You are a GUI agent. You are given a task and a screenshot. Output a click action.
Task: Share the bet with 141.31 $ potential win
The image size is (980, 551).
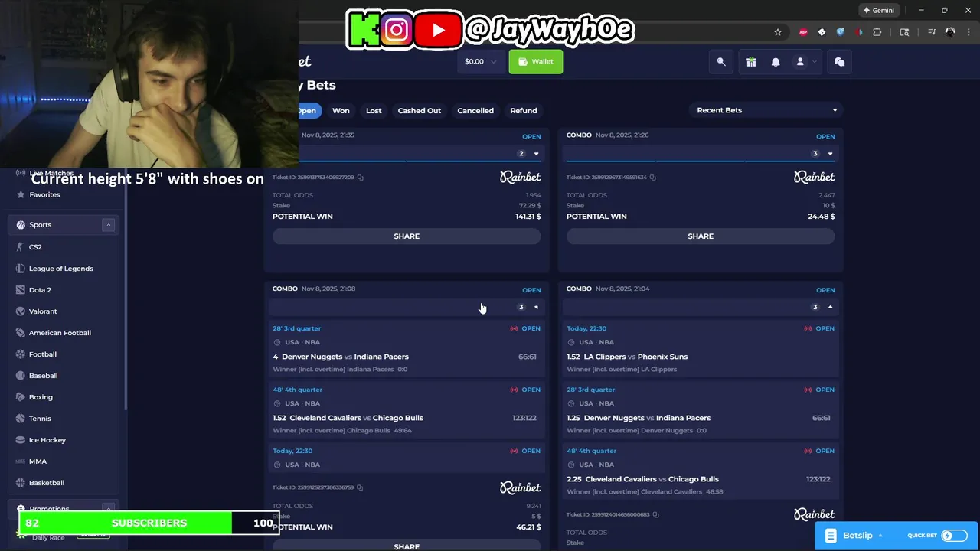click(407, 236)
